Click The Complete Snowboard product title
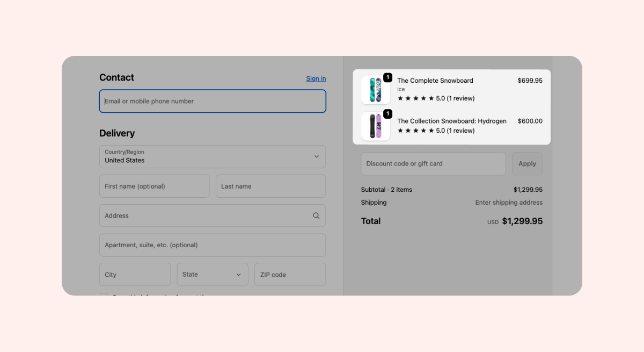Screen dimensions: 644x352 pos(435,81)
